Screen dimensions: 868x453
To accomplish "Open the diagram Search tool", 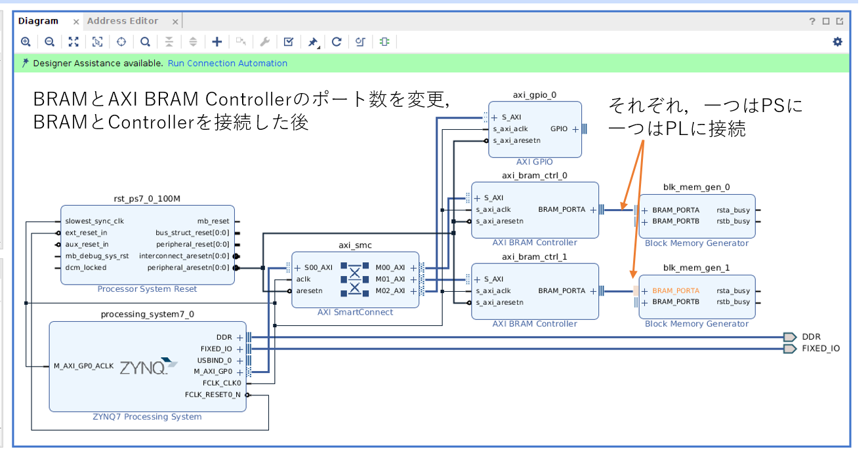I will (145, 42).
